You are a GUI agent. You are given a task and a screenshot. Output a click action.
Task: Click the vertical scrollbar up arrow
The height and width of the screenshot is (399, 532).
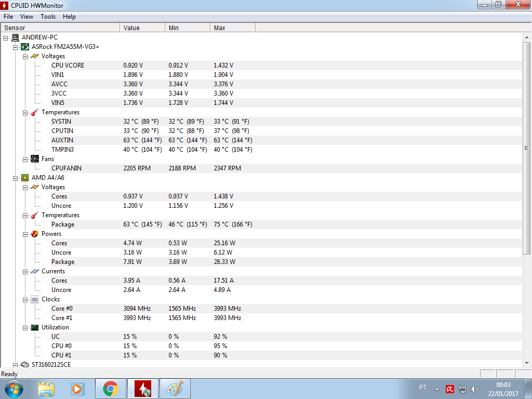click(x=527, y=37)
